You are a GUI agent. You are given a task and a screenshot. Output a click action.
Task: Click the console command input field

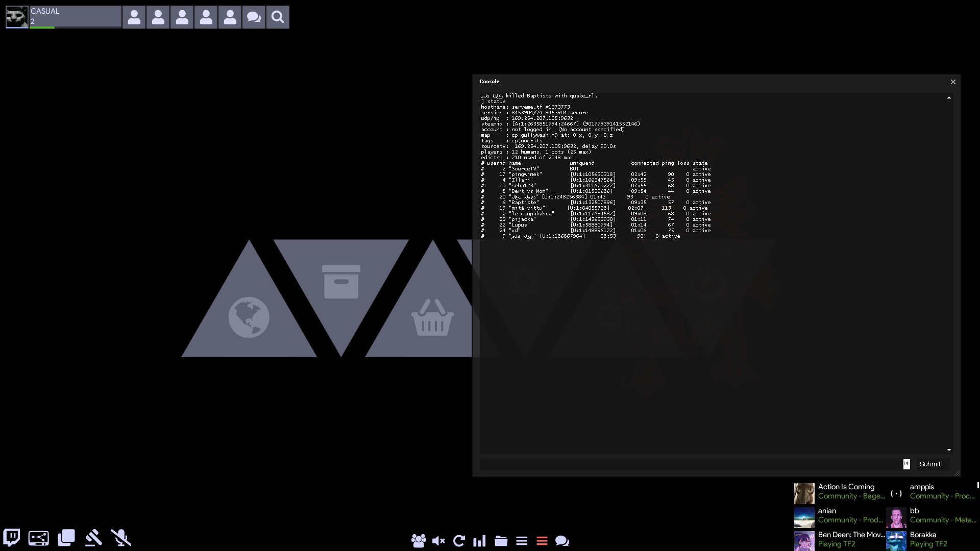pos(689,464)
